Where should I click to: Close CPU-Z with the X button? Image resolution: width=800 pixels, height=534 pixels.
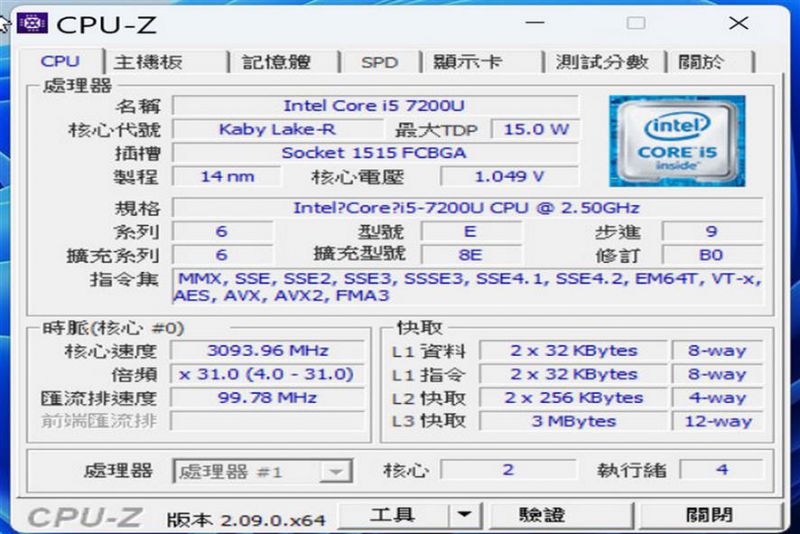(x=738, y=23)
